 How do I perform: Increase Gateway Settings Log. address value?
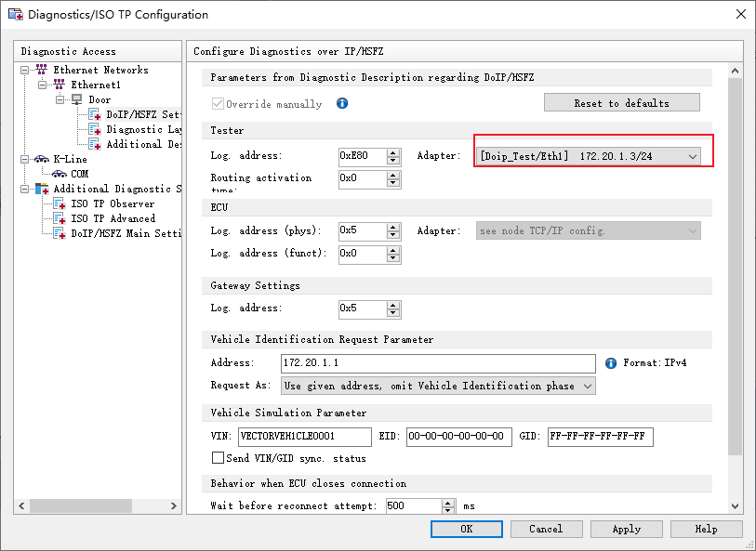393,306
